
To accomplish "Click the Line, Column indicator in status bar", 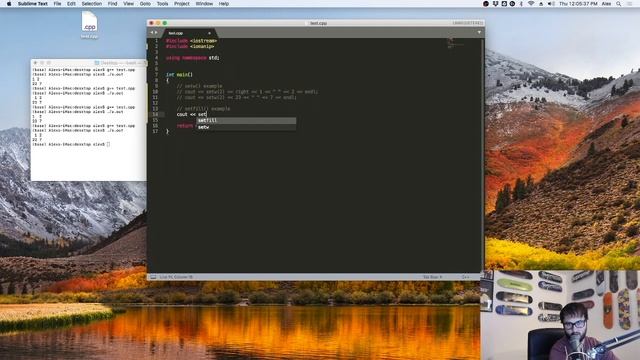I will point(176,277).
